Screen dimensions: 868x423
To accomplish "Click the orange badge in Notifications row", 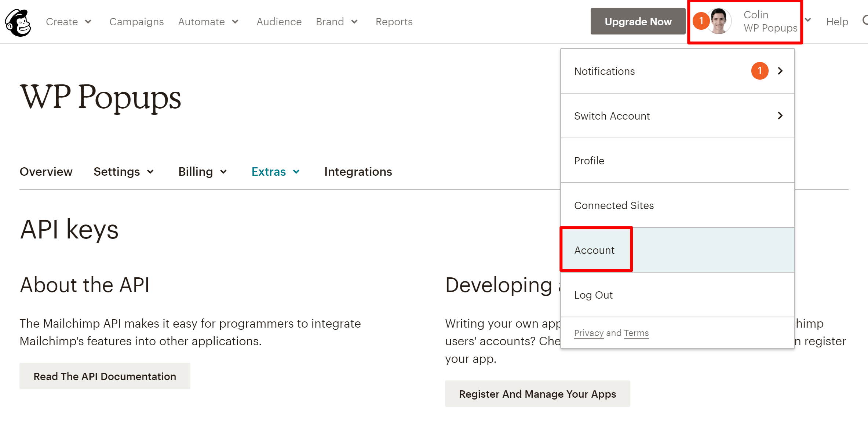I will click(x=759, y=71).
